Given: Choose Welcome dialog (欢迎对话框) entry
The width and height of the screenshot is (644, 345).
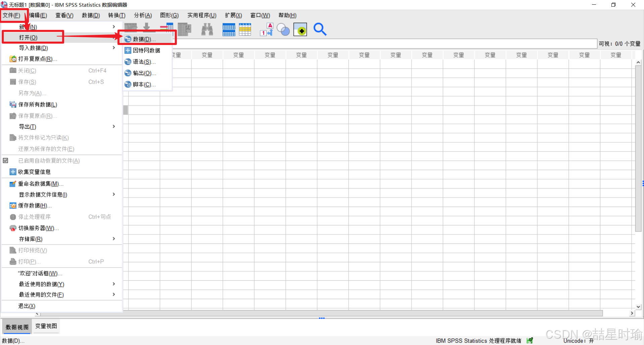Looking at the screenshot, I should pyautogui.click(x=62, y=273).
